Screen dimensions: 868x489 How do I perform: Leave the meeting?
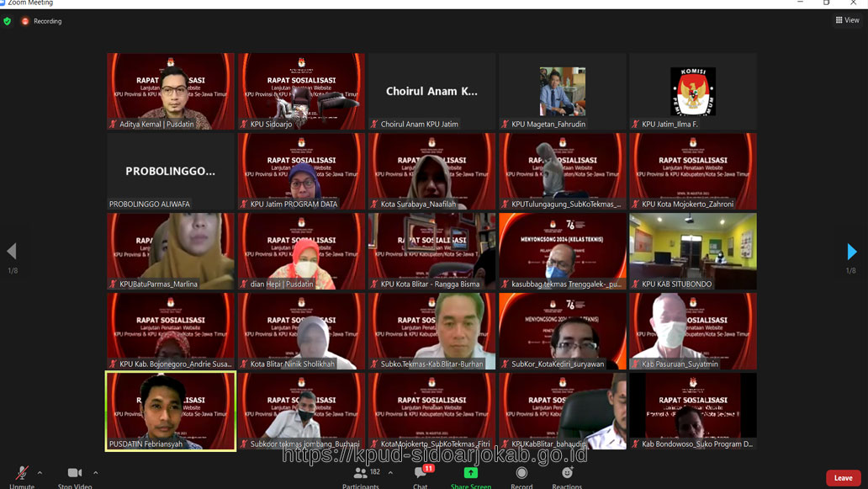(x=843, y=477)
